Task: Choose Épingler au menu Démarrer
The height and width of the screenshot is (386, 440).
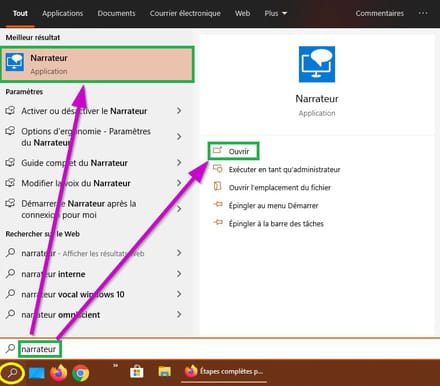Action: pyautogui.click(x=273, y=206)
